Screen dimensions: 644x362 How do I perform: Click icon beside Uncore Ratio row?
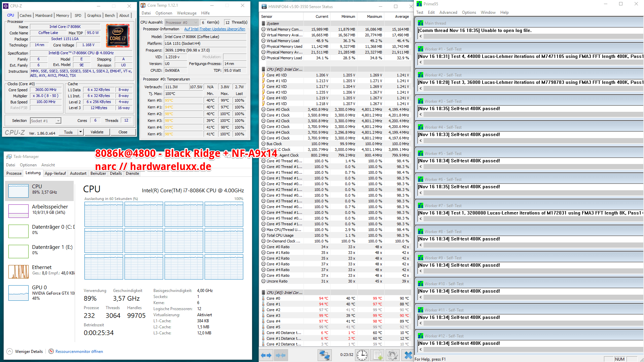click(263, 281)
